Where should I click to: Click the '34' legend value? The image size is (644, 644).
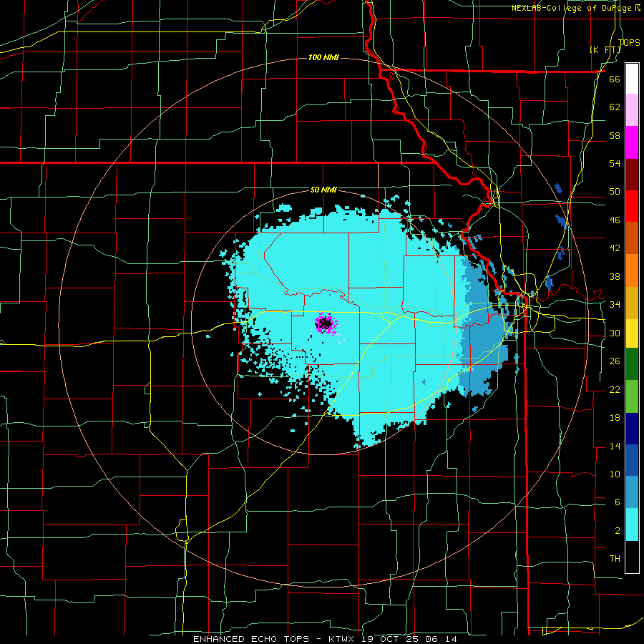(615, 304)
